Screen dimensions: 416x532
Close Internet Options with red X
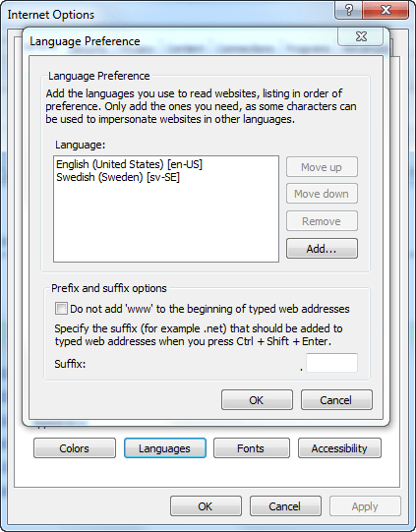[386, 10]
